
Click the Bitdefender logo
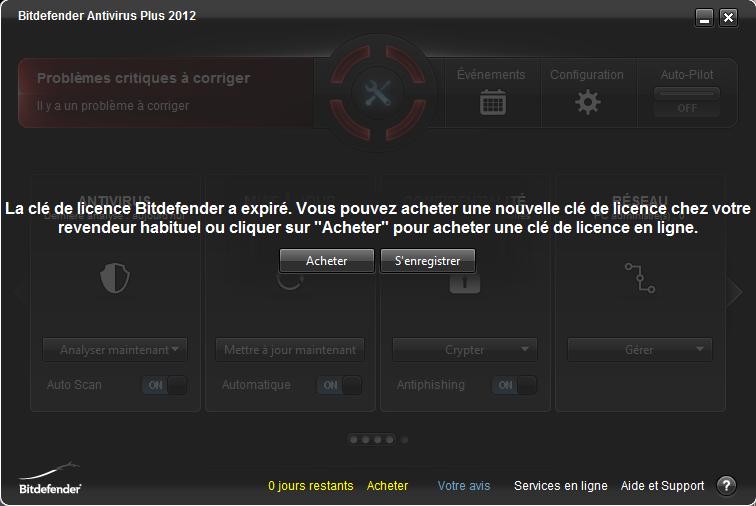click(50, 479)
